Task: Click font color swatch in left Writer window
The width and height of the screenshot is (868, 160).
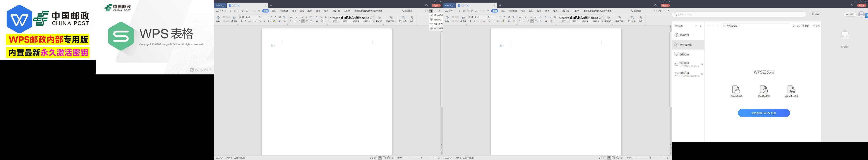Action: pos(280,21)
